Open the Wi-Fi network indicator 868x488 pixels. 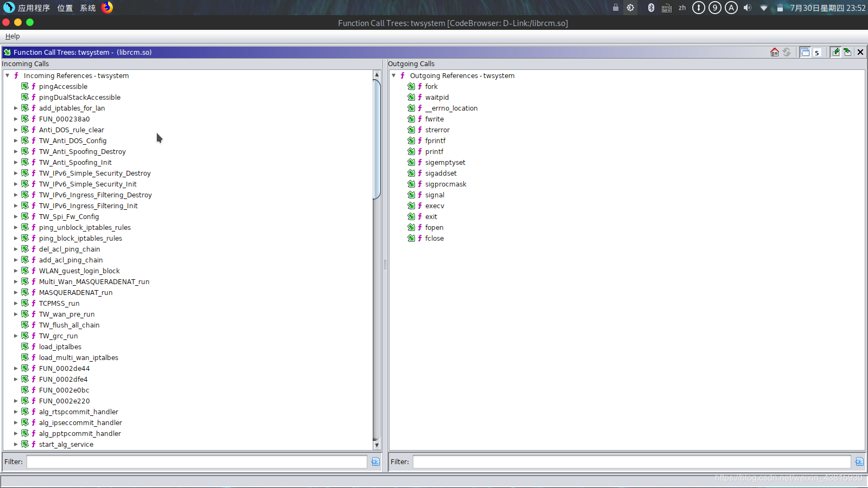coord(763,8)
